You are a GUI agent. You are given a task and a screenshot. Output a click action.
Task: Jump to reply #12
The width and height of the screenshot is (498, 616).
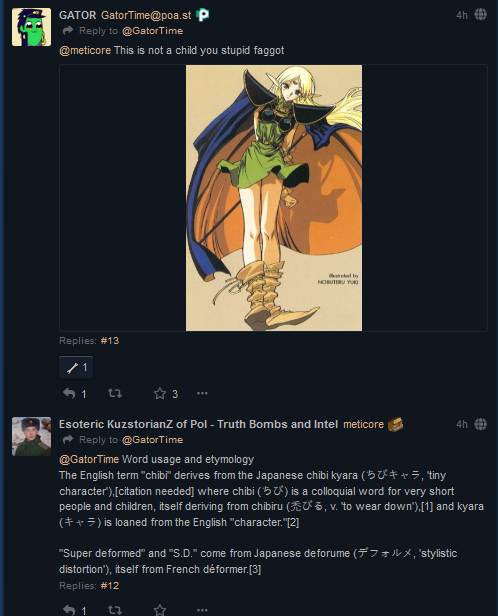click(x=110, y=586)
